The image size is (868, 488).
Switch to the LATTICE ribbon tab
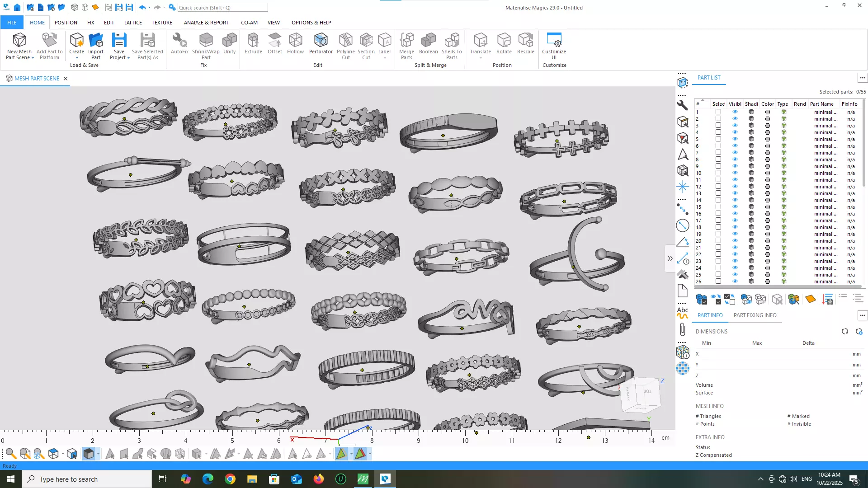(133, 22)
